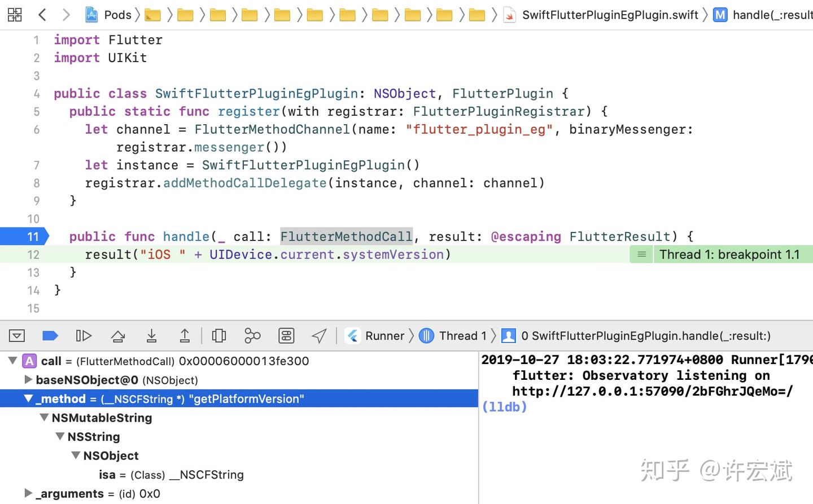Hide the debug area panel
813x504 pixels.
pyautogui.click(x=17, y=335)
